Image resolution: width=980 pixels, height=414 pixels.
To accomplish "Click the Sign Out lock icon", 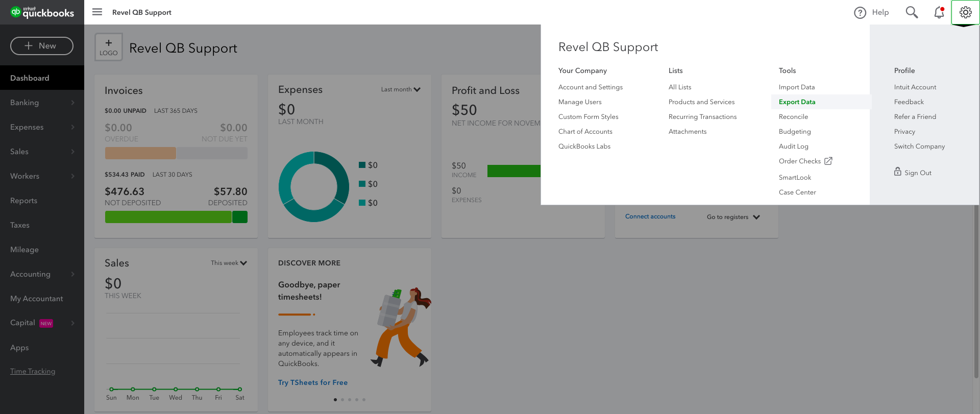I will [898, 172].
